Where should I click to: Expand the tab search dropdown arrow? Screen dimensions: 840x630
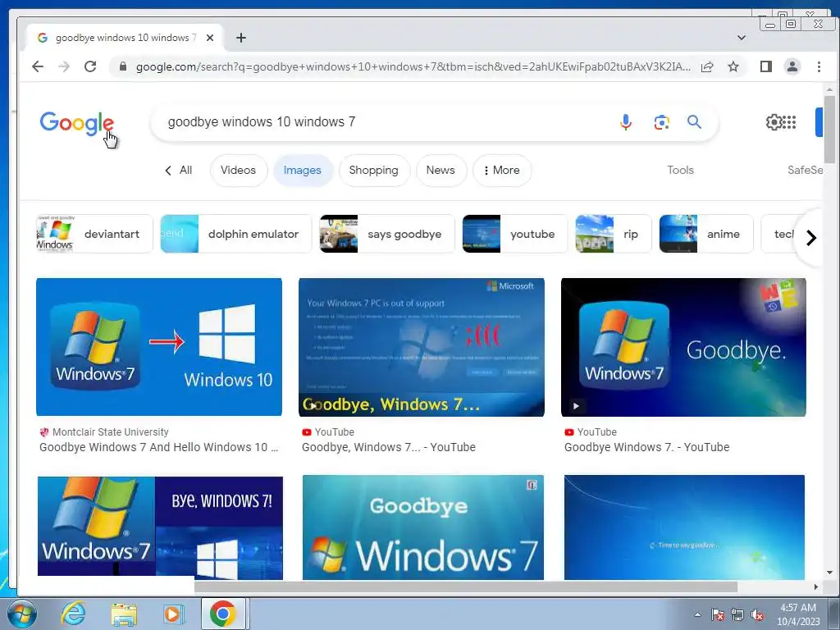(742, 38)
